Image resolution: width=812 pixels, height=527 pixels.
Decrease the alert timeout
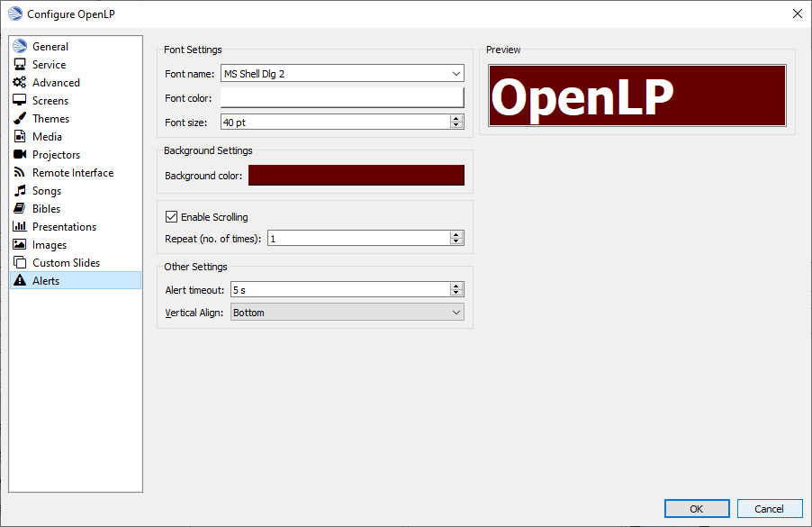coord(456,293)
